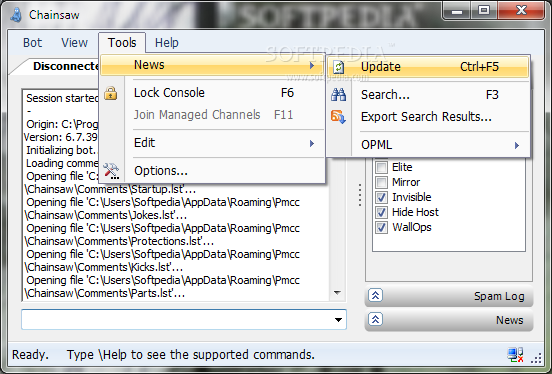Click the log line ending 'Parts.lst'…'
Image resolution: width=552 pixels, height=374 pixels.
(105, 293)
